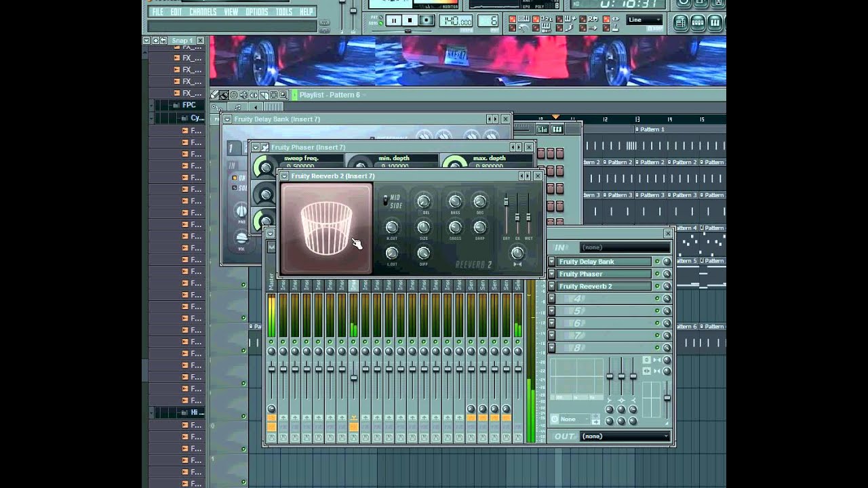Click next preset arrow in Fruity Delay Bank
This screenshot has height=488, width=868.
pos(495,119)
